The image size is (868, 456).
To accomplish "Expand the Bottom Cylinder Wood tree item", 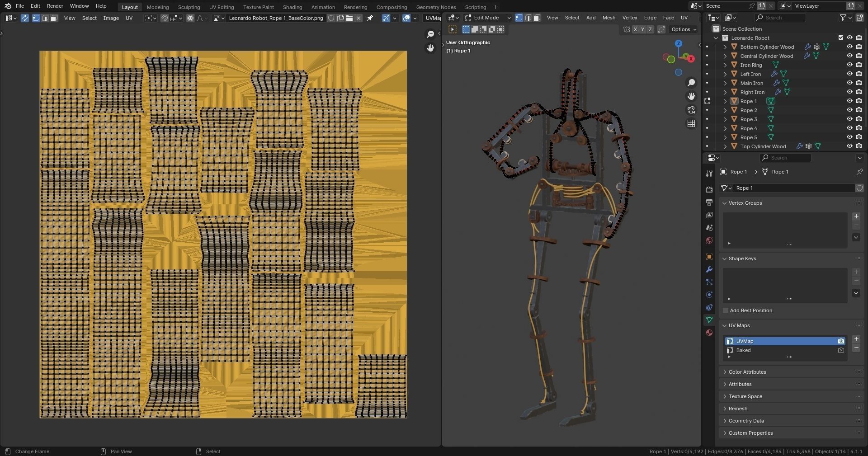I will point(725,47).
